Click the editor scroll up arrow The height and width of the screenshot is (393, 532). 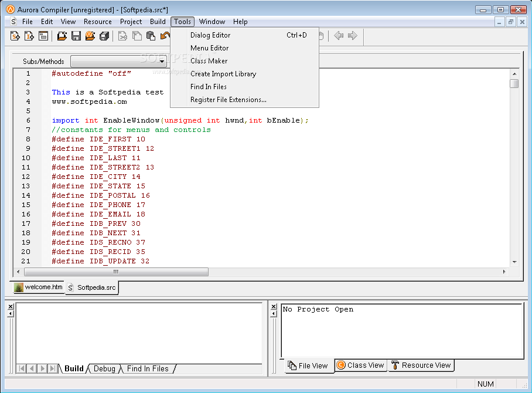(x=514, y=74)
